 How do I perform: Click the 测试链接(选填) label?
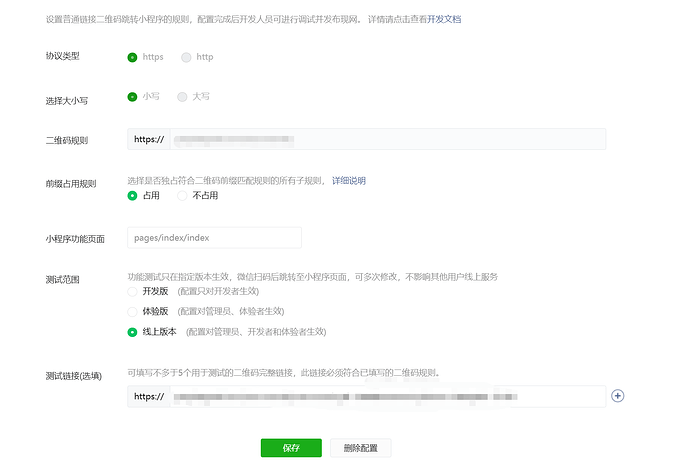pyautogui.click(x=73, y=376)
